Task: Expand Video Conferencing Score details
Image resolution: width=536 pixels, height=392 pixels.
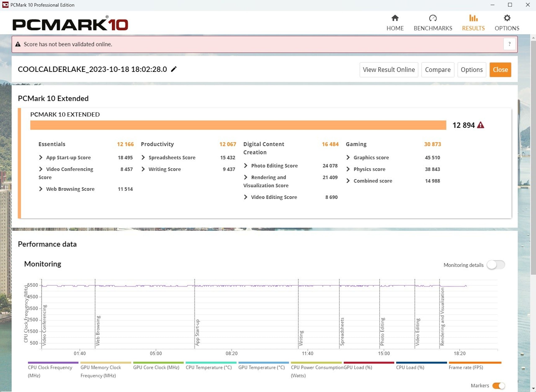Action: tap(41, 169)
